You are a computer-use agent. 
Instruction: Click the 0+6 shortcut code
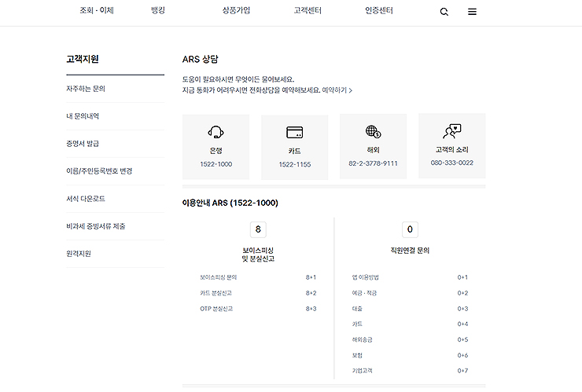462,355
